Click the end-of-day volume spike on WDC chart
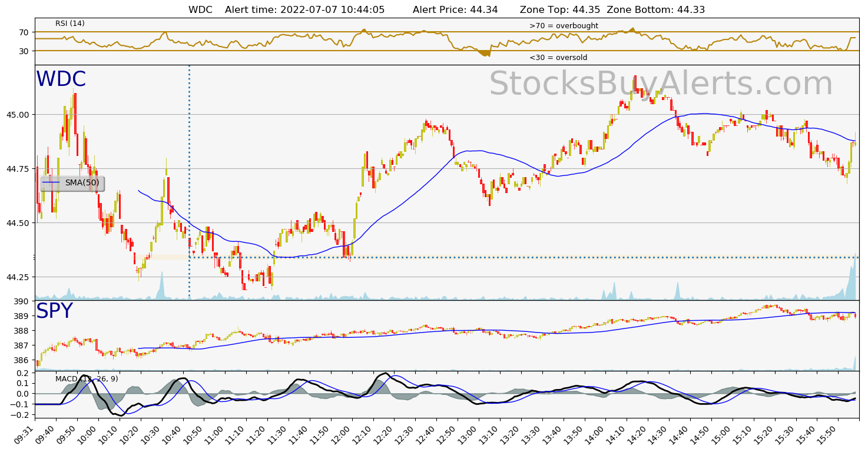The image size is (868, 452). [852, 277]
